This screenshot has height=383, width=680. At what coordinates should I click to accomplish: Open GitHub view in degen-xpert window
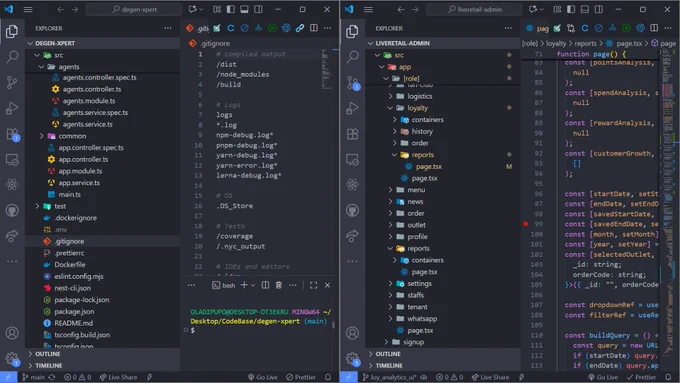[x=12, y=210]
